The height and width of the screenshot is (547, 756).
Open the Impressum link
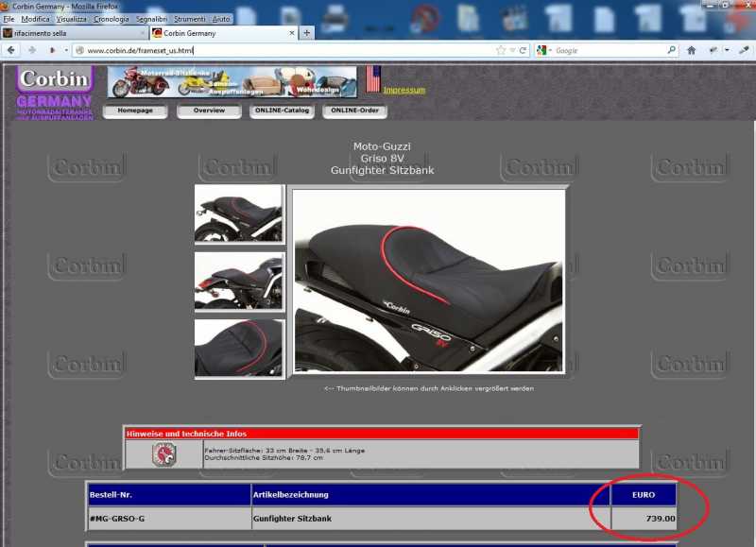(404, 90)
